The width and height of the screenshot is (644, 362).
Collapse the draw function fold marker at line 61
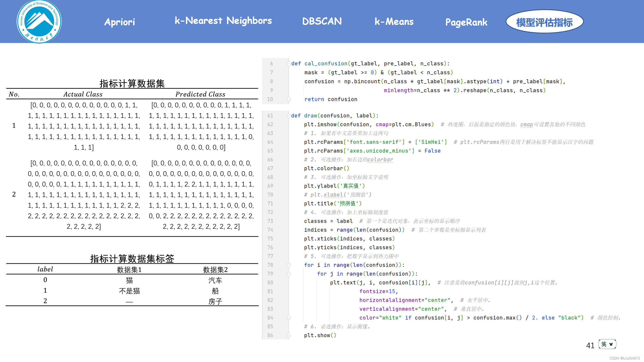coord(289,116)
